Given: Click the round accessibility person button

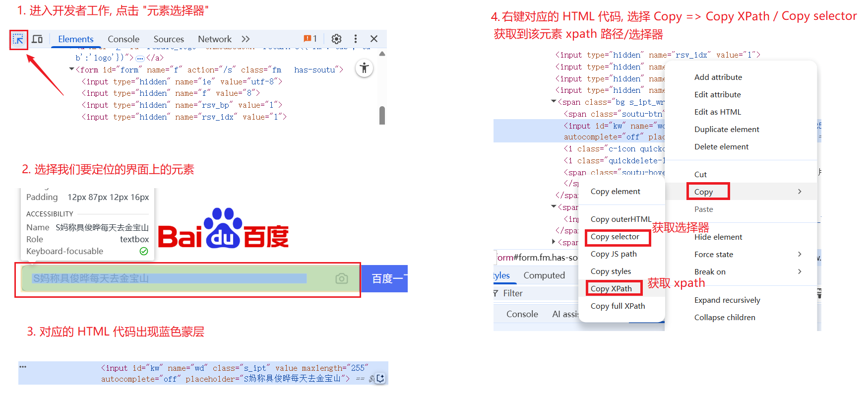Looking at the screenshot, I should pyautogui.click(x=365, y=68).
